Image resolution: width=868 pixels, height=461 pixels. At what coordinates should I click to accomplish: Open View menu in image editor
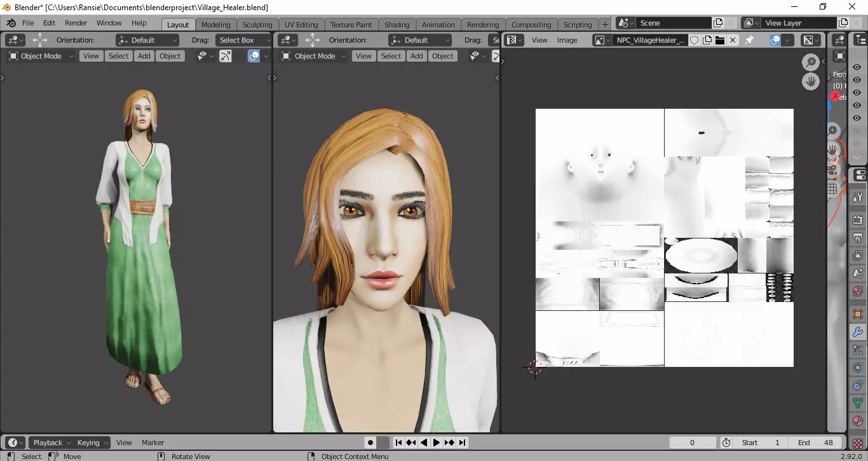coord(539,40)
